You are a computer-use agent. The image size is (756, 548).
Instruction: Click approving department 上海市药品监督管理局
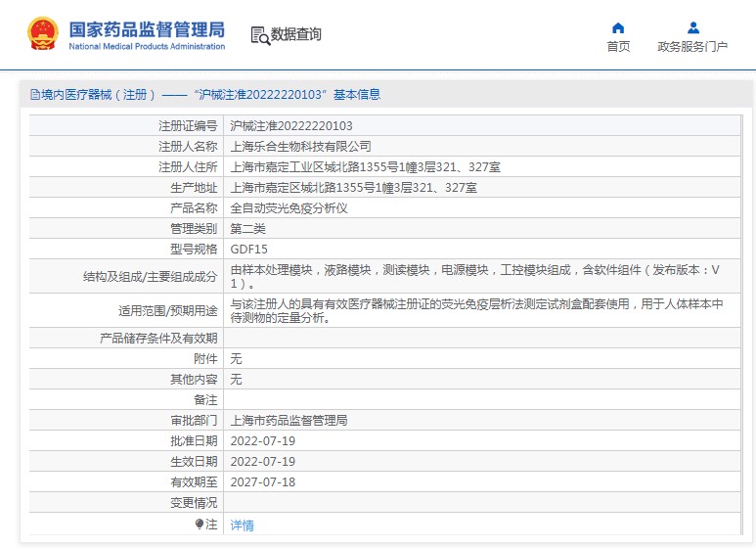[289, 421]
